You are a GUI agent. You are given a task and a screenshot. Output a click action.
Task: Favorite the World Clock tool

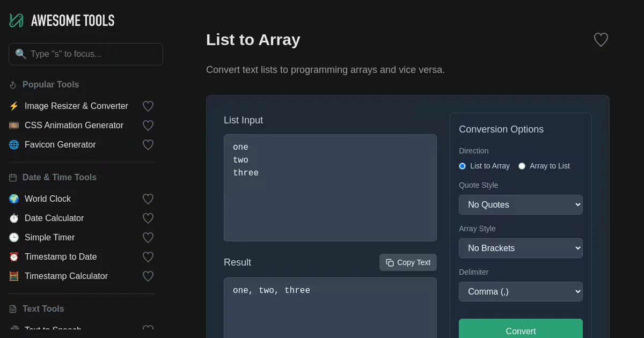click(x=148, y=199)
